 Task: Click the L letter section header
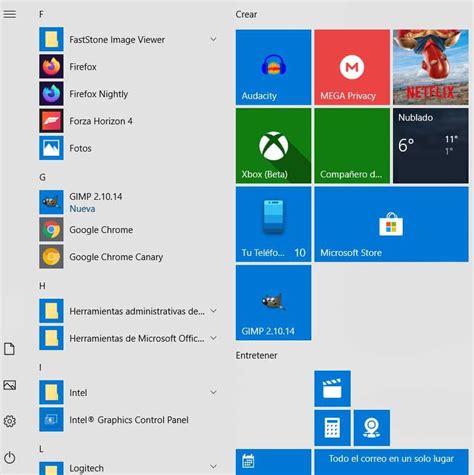click(x=41, y=449)
